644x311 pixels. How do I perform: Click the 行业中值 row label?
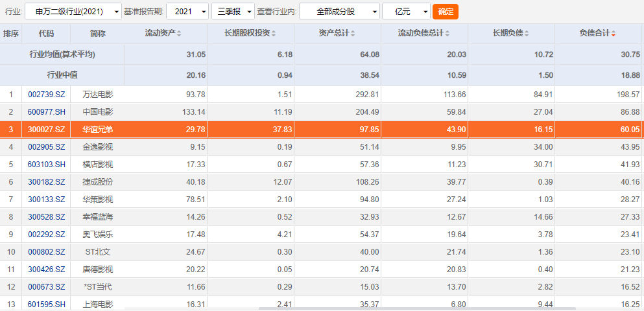(x=62, y=75)
